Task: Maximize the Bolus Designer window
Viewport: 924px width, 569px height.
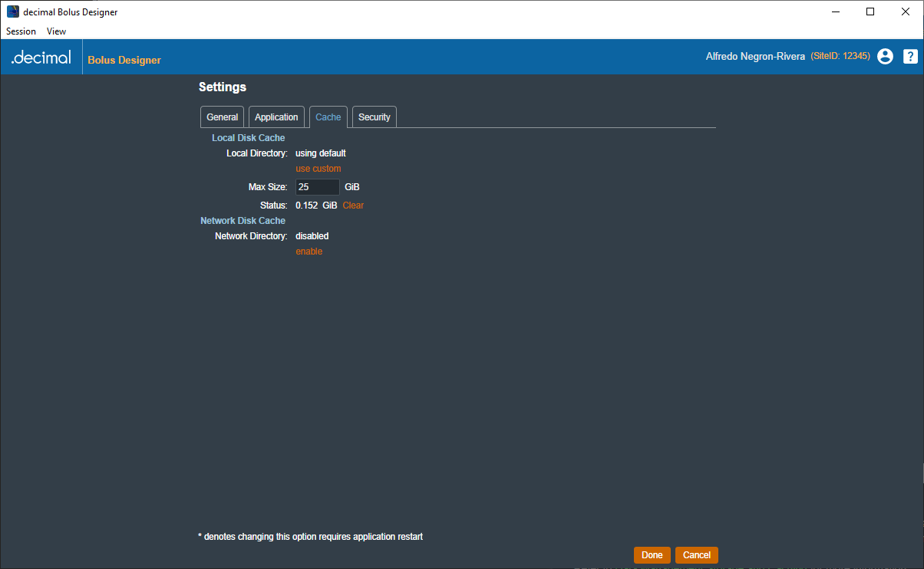Action: pyautogui.click(x=870, y=12)
